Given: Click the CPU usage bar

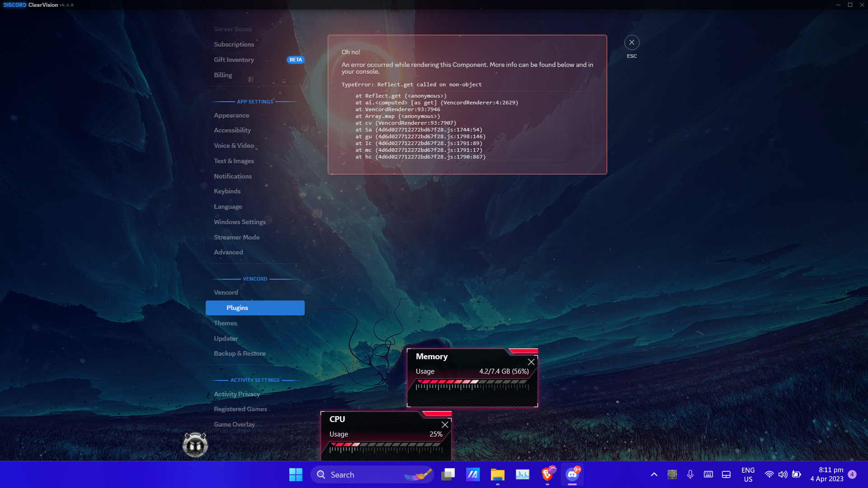Looking at the screenshot, I should pyautogui.click(x=386, y=447).
